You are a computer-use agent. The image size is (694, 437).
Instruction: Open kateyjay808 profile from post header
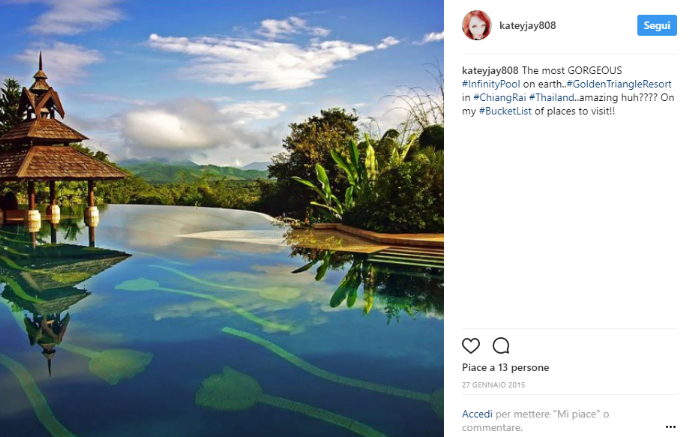528,26
